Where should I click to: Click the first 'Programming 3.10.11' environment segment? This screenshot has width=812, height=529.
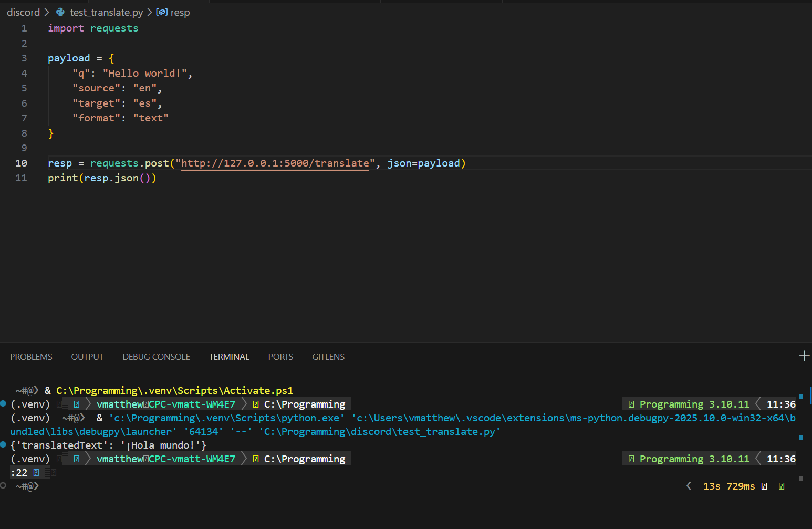(694, 404)
